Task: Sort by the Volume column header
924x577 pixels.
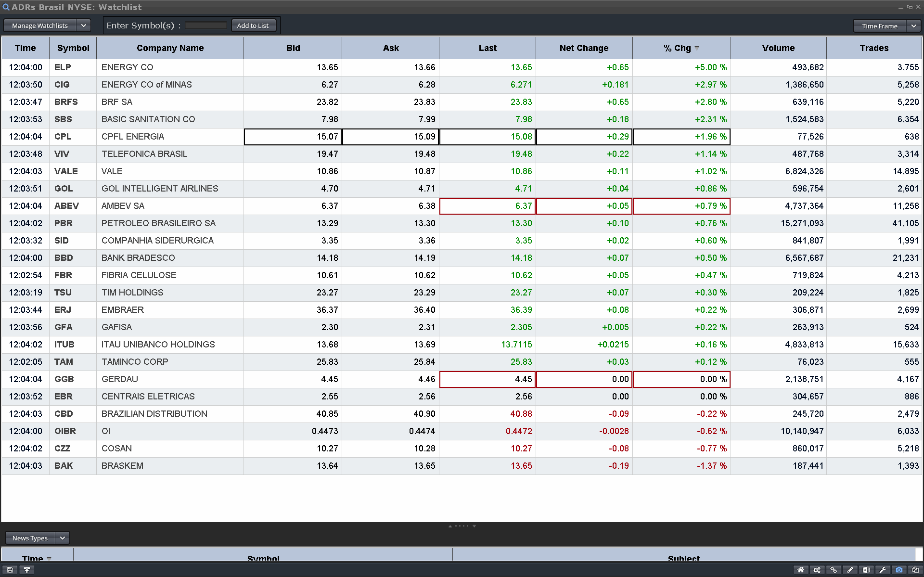Action: click(x=778, y=48)
